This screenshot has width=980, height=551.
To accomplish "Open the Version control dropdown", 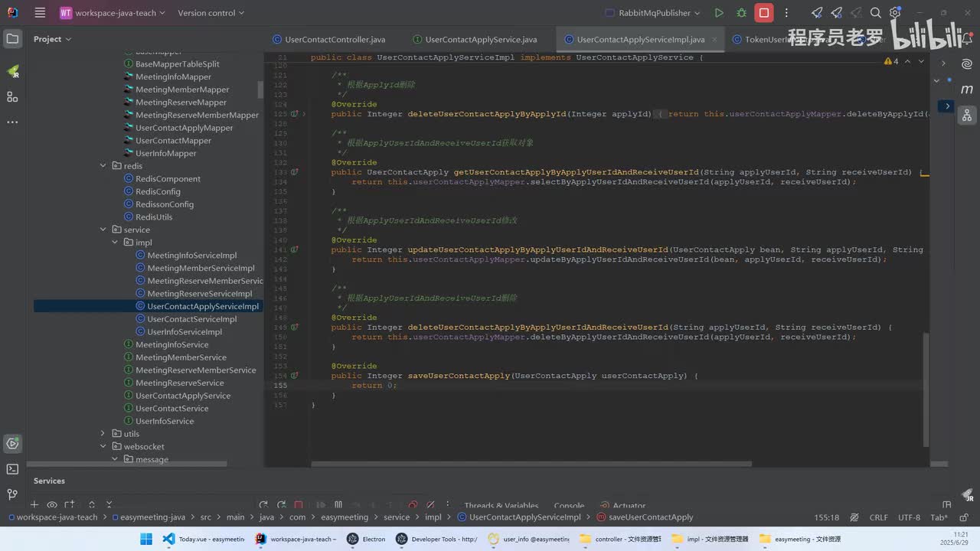I will pos(211,13).
